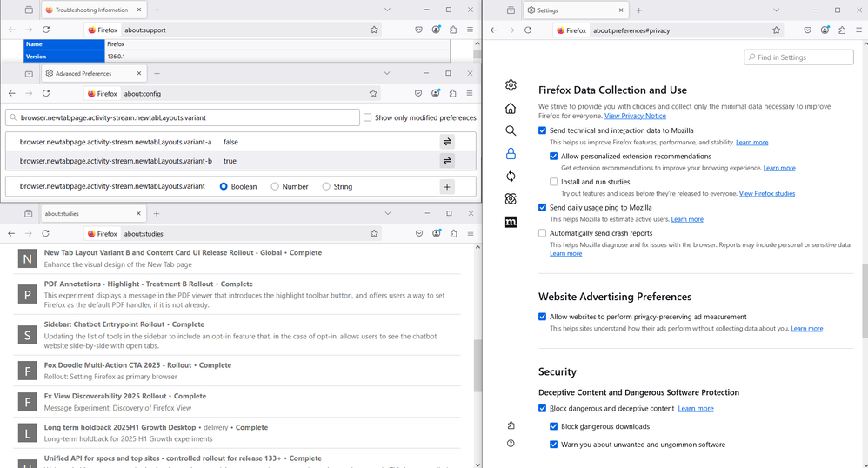Open Search category in Settings sidebar
868x468 pixels.
[511, 130]
